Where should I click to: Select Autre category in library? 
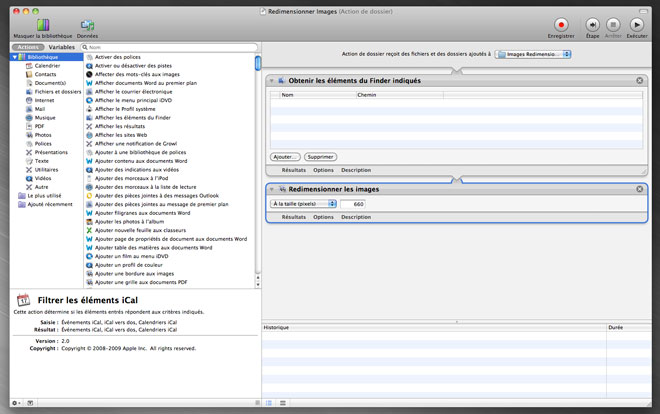click(41, 187)
